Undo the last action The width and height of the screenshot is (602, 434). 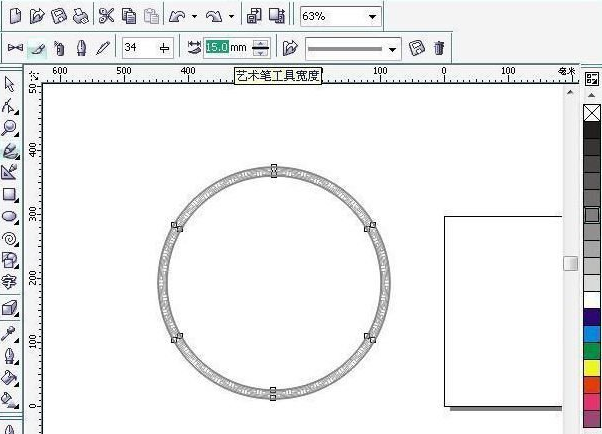(x=177, y=16)
